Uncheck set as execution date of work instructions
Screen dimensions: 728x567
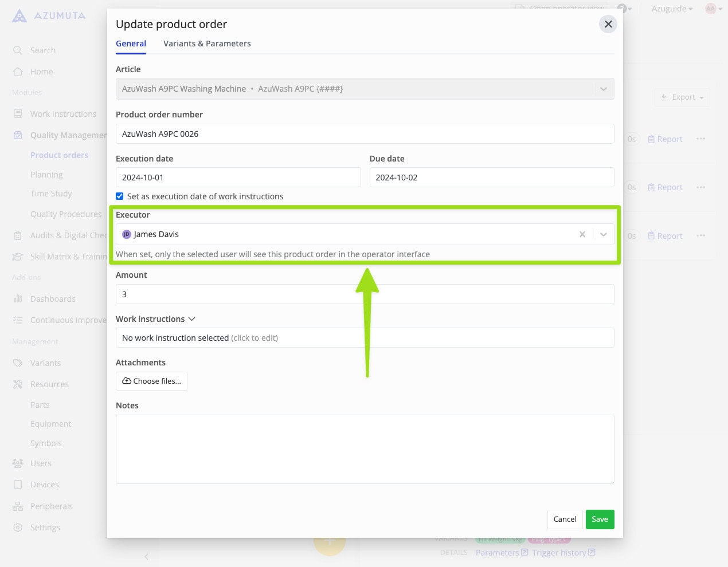pos(119,196)
